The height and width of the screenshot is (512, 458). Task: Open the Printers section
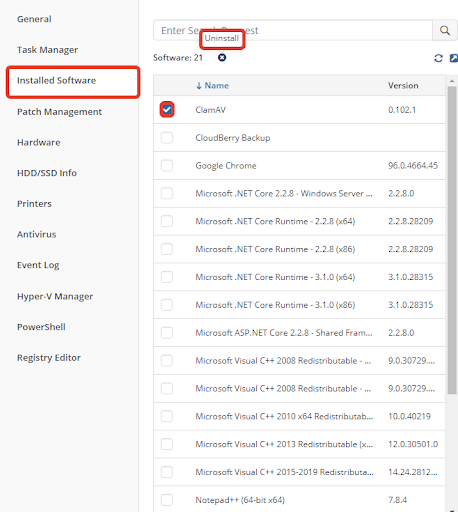(34, 204)
